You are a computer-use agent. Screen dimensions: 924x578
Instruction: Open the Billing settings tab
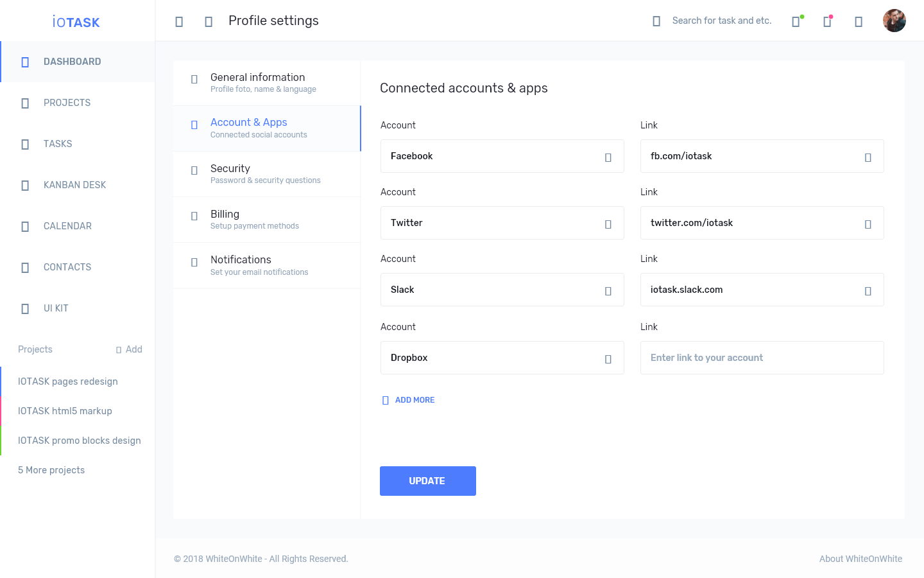(266, 220)
